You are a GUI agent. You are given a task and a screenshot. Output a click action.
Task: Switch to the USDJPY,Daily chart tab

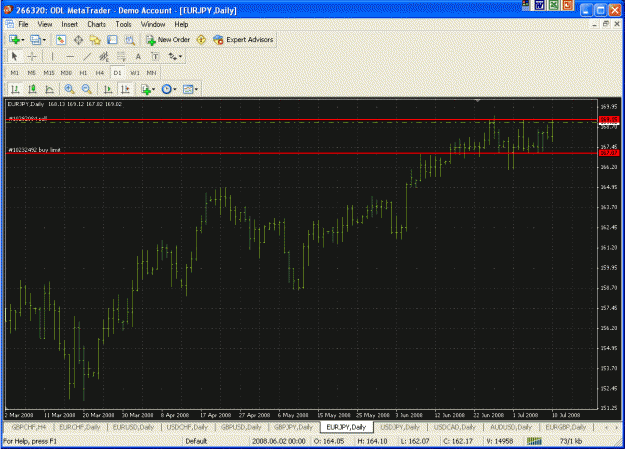pos(400,427)
